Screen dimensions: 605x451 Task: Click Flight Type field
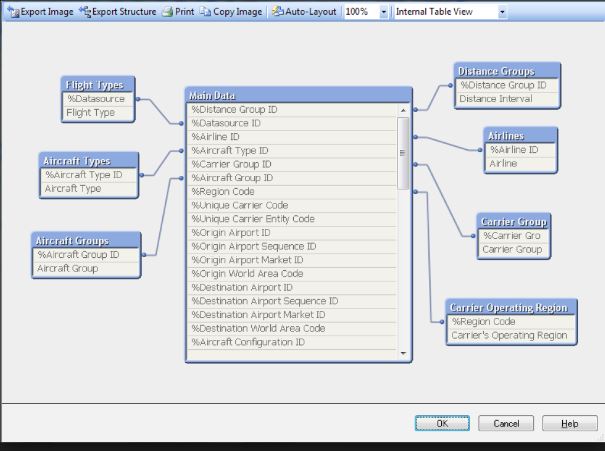[98, 113]
